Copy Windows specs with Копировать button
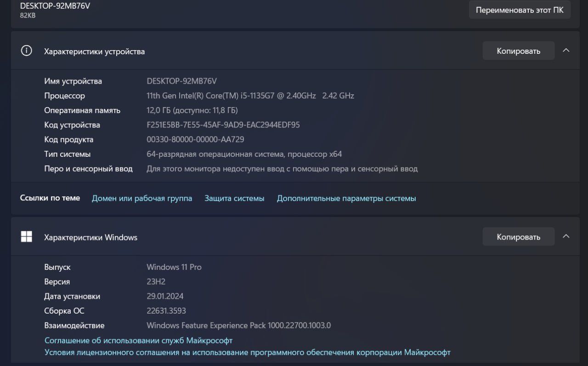 coord(518,237)
